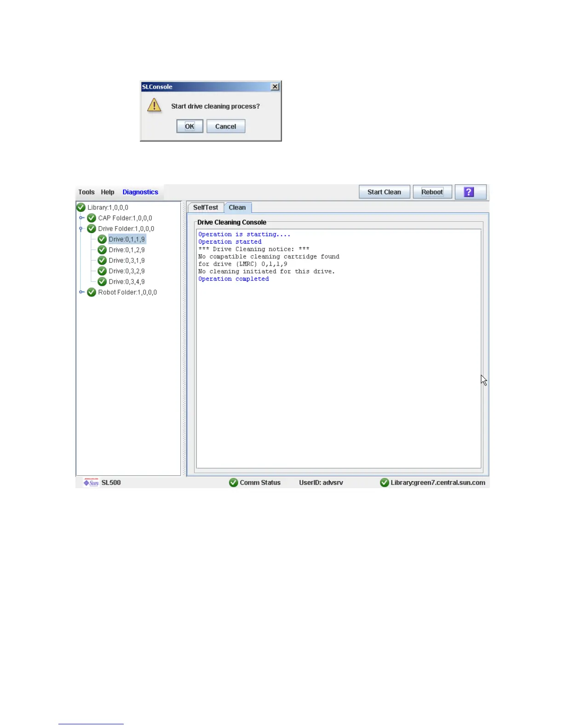
Task: Open the Diagnostics menu
Action: tap(140, 192)
